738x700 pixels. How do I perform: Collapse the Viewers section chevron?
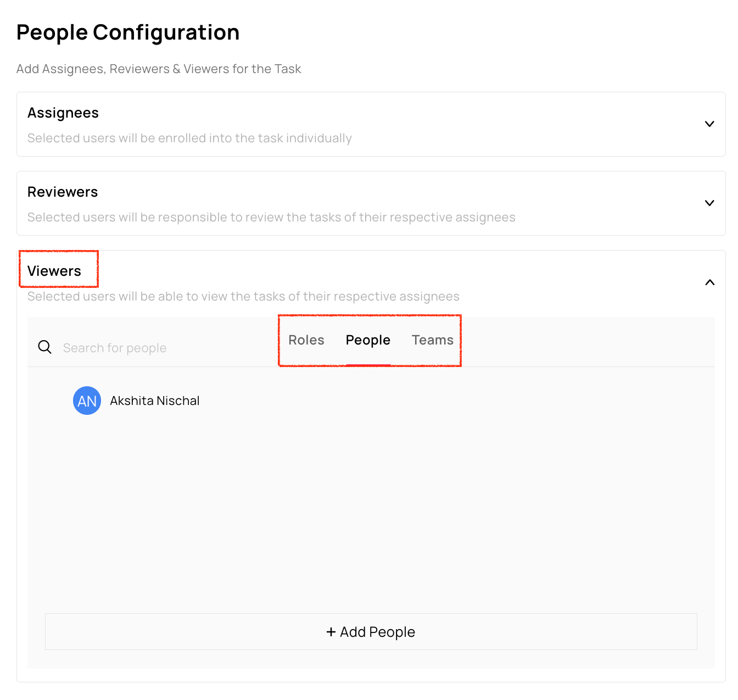[709, 282]
